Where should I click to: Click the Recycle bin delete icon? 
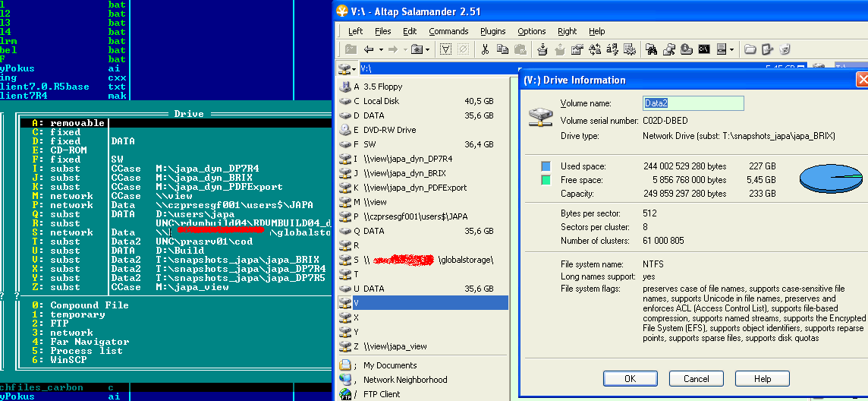785,49
